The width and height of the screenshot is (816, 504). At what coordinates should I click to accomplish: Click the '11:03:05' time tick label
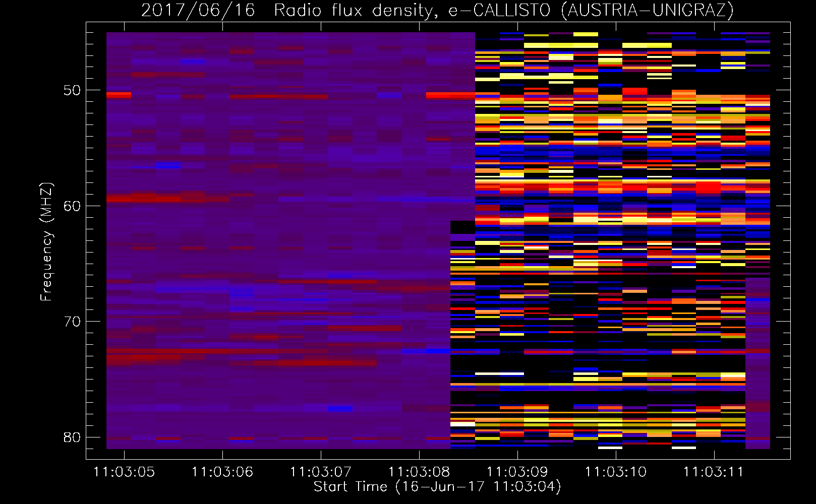(124, 472)
